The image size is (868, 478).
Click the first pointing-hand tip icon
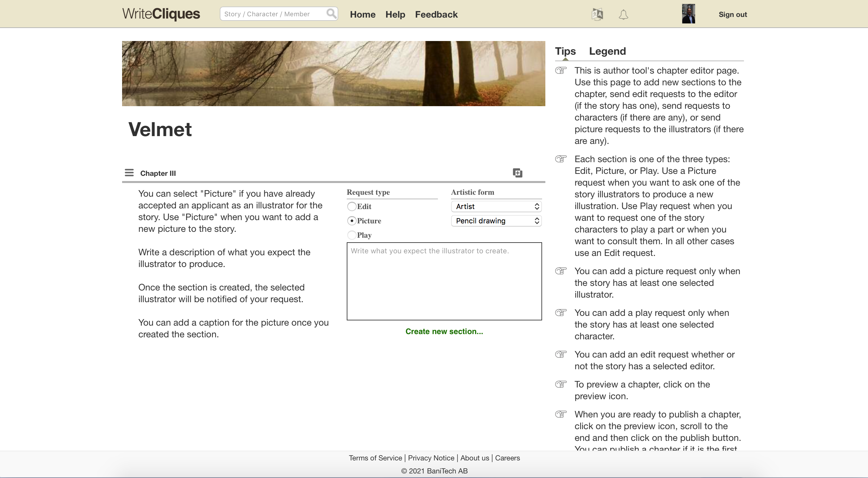pos(561,70)
